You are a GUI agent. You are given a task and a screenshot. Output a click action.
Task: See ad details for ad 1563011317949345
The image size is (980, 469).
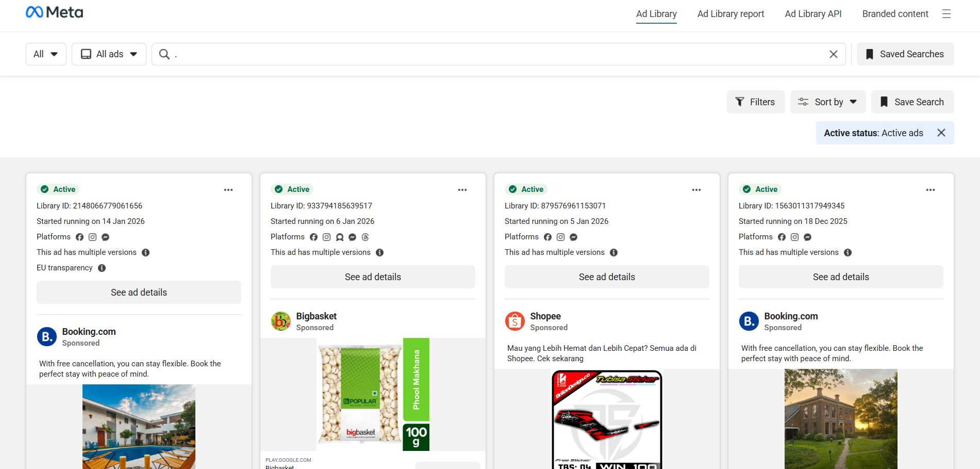[841, 277]
